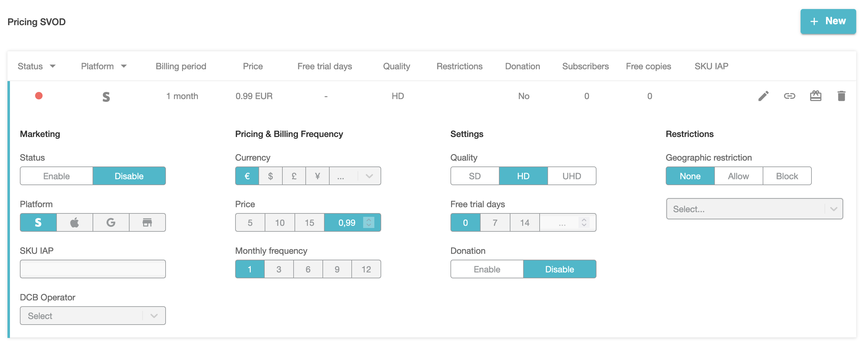Click the S platform icon in table row
This screenshot has height=351, width=868.
point(106,97)
